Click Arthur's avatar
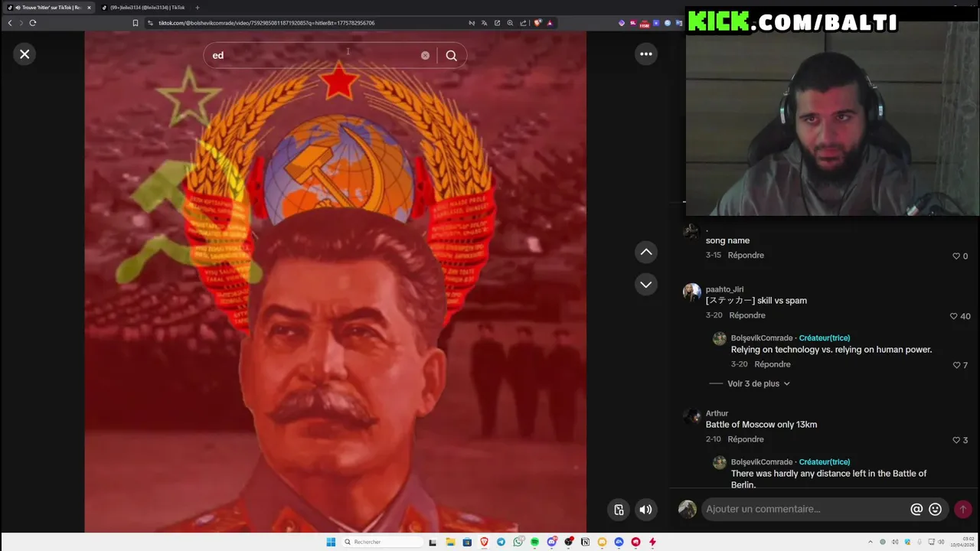Image resolution: width=980 pixels, height=551 pixels. coord(691,416)
